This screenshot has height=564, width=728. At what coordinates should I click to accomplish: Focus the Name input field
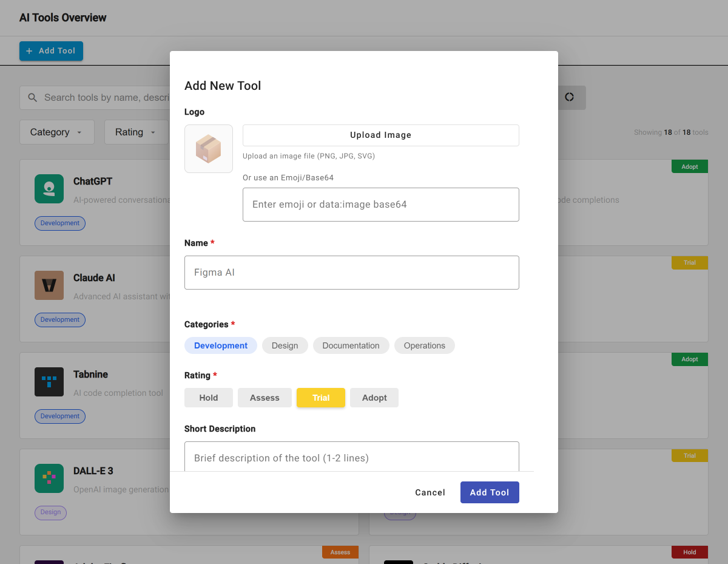tap(352, 273)
